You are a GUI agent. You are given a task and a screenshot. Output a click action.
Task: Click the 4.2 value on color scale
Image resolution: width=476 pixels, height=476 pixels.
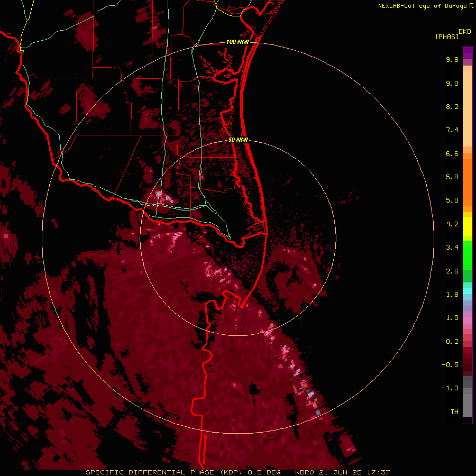[x=452, y=224]
